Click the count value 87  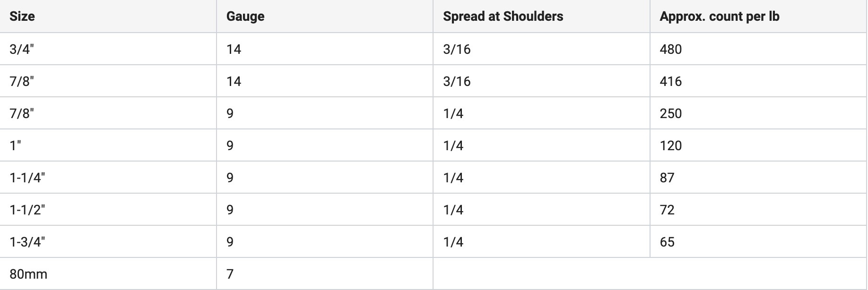click(667, 178)
